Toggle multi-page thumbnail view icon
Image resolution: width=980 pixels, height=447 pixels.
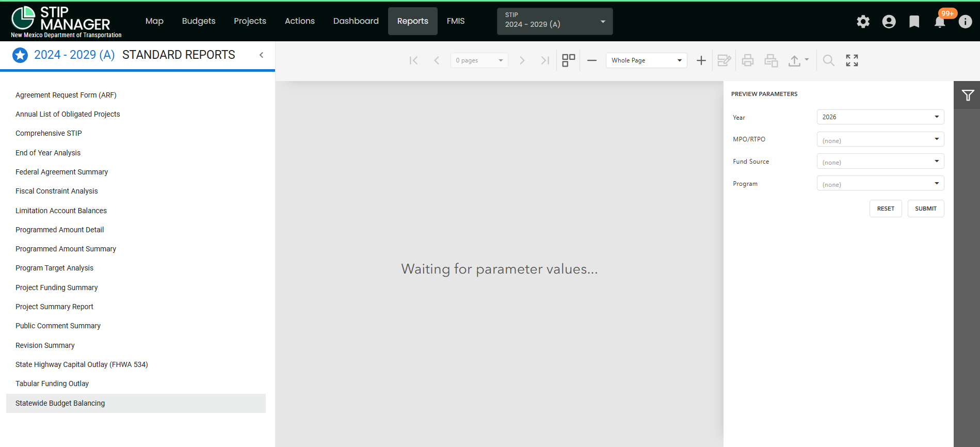click(x=568, y=60)
